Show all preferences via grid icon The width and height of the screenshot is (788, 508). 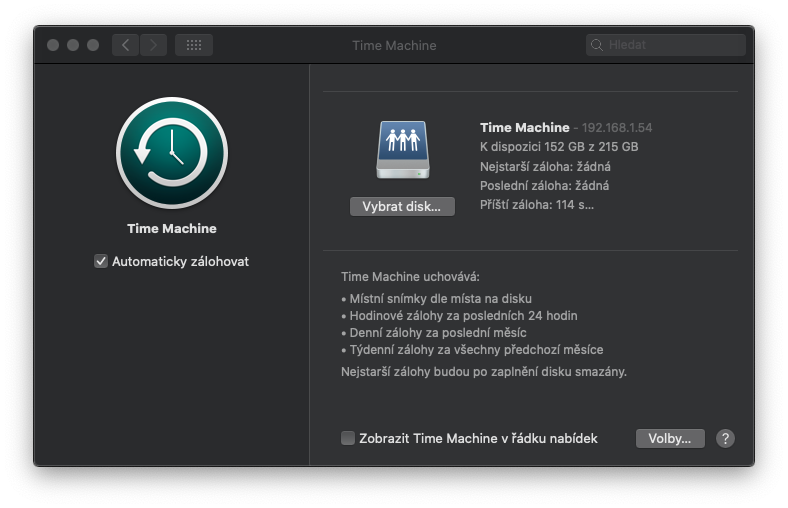point(194,45)
